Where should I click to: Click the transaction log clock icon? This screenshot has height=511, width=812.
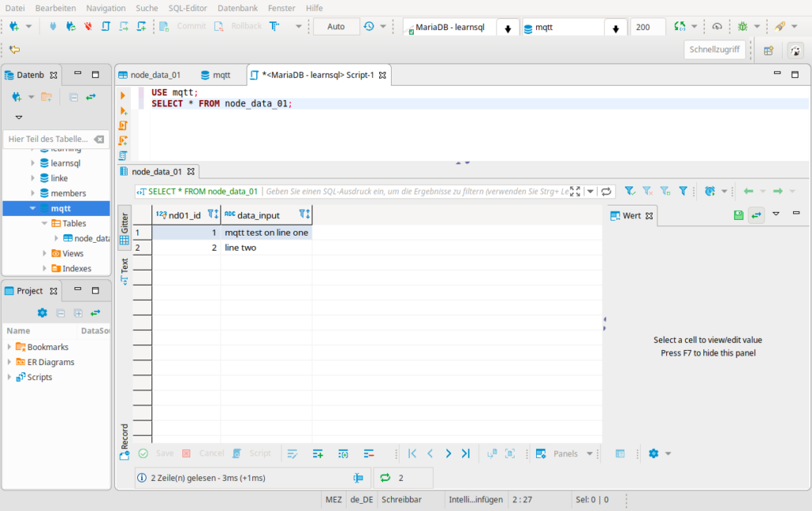[x=370, y=26]
